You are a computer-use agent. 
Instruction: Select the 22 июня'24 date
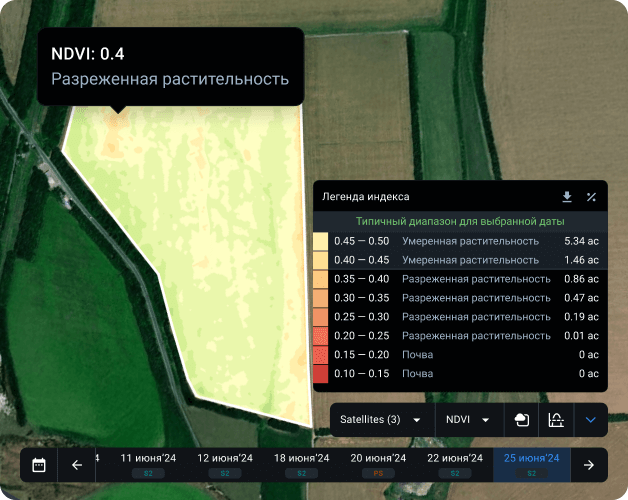click(455, 465)
